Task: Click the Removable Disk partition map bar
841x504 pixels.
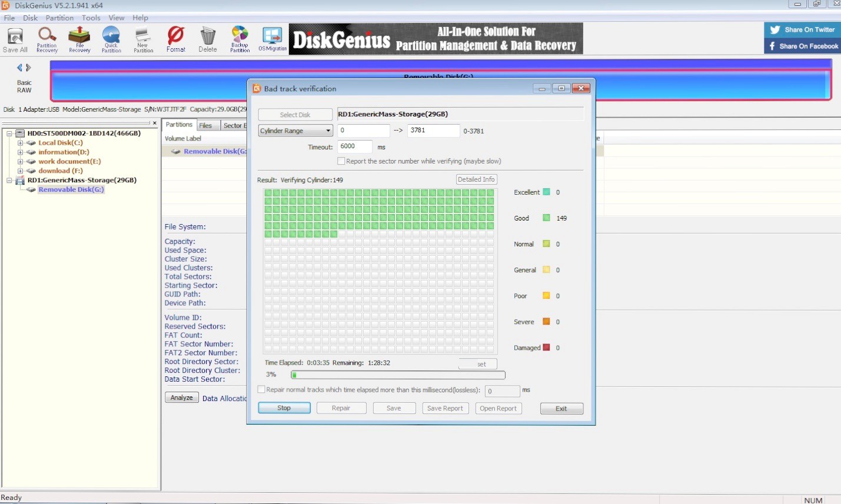Action: click(440, 85)
